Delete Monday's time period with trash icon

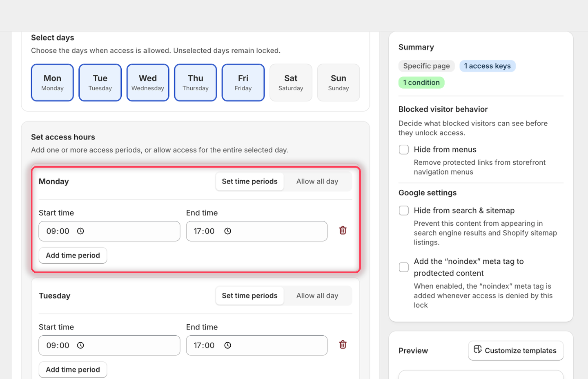(x=343, y=231)
